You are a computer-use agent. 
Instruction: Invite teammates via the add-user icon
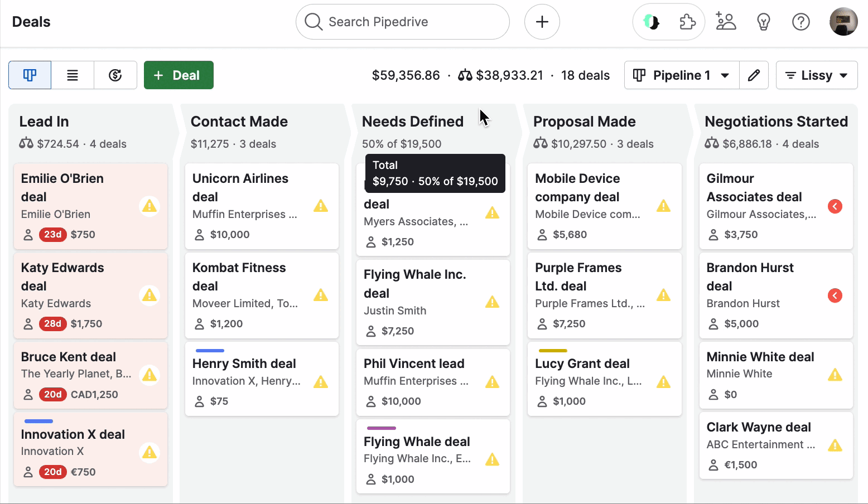click(x=726, y=21)
